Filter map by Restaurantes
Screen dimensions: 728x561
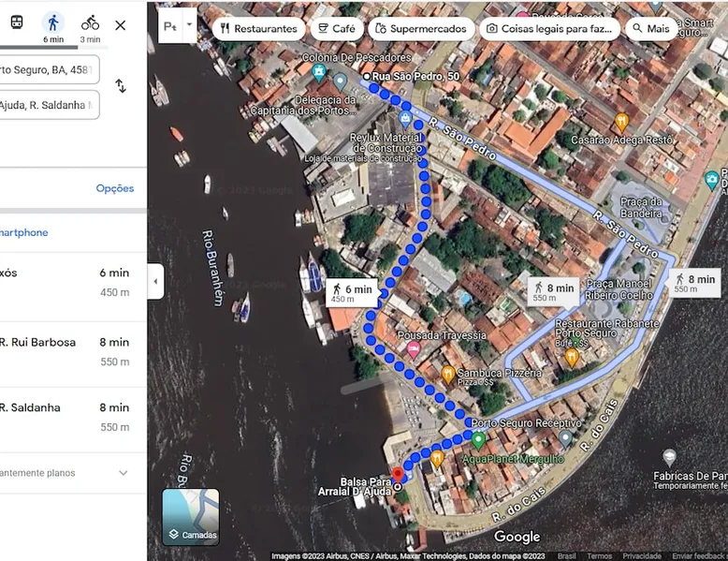[259, 29]
